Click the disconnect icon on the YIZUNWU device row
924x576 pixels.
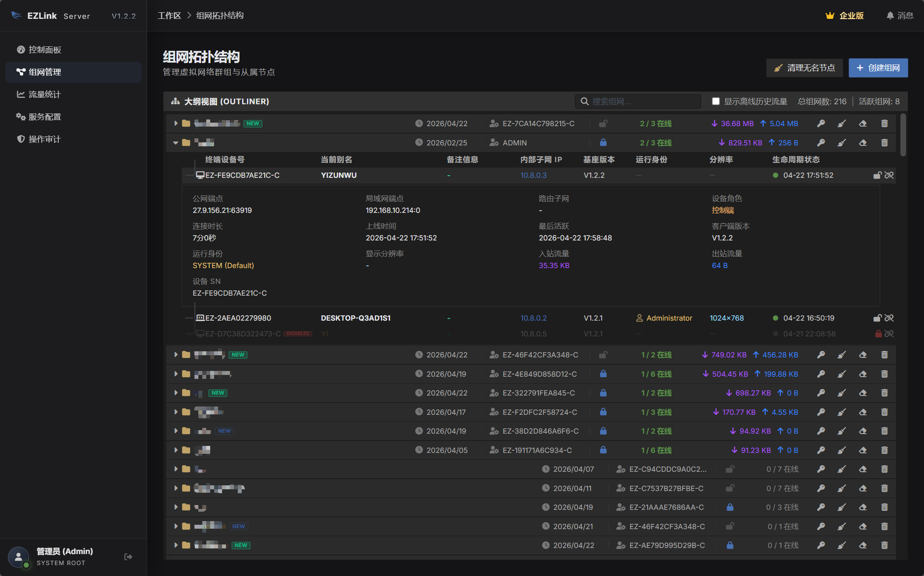(890, 175)
